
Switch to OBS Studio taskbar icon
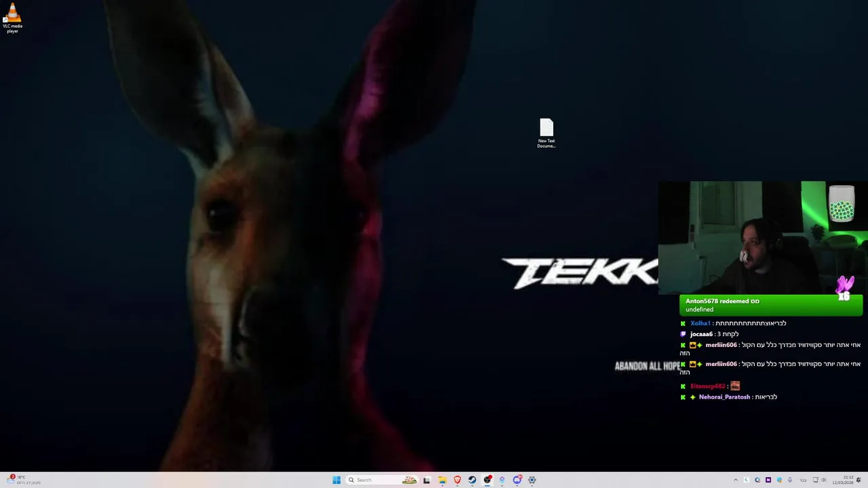tap(487, 480)
